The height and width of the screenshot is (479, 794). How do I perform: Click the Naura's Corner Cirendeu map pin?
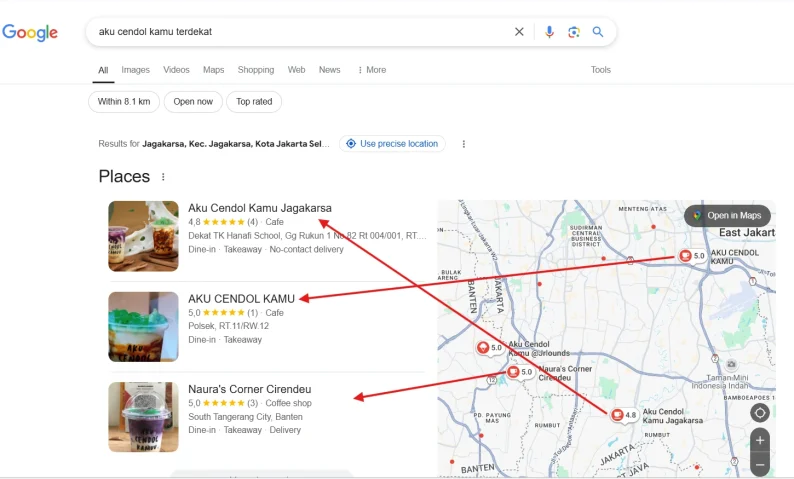(x=520, y=372)
